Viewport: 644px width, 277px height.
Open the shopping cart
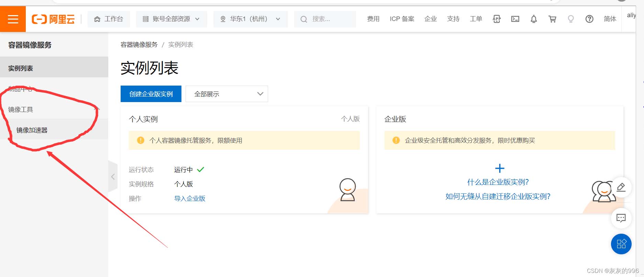(552, 19)
